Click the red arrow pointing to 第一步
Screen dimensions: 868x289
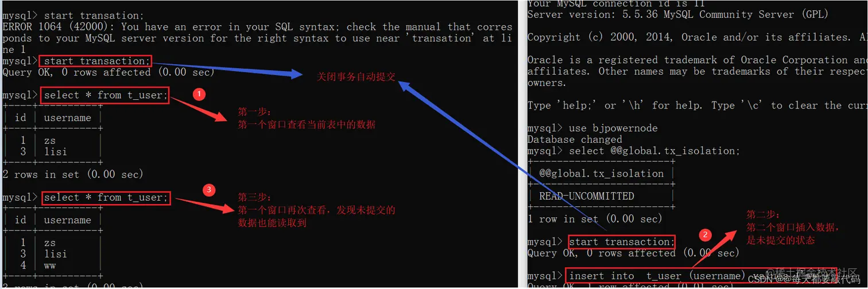[x=200, y=109]
